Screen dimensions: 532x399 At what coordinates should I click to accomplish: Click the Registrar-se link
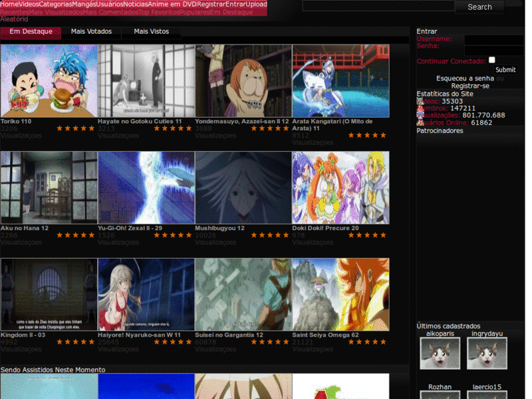470,86
